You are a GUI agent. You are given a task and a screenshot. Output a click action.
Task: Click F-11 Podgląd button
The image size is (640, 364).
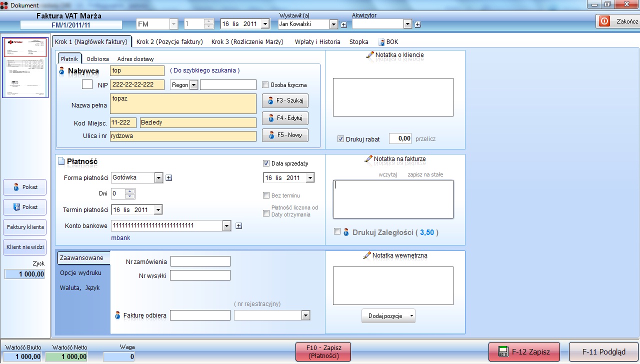[603, 351]
